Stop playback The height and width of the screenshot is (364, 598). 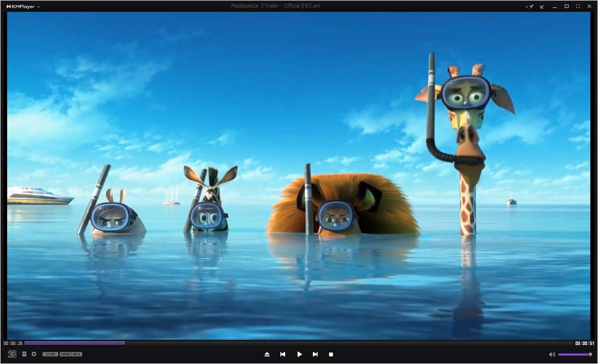point(331,354)
